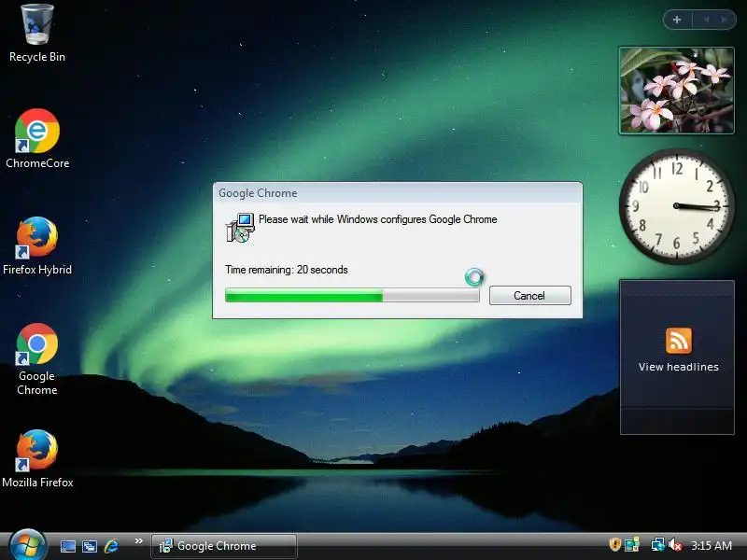Open the network connection tray icon
The height and width of the screenshot is (560, 747).
[657, 544]
